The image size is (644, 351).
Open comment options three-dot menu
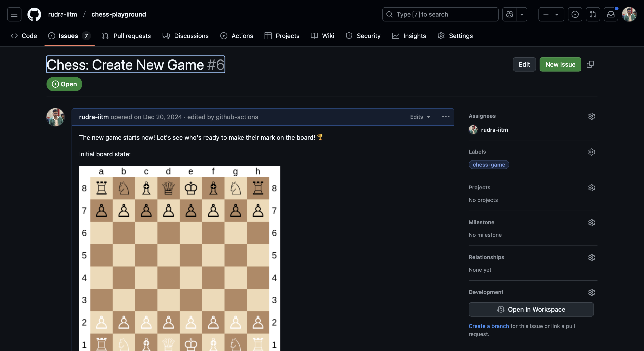pyautogui.click(x=446, y=117)
